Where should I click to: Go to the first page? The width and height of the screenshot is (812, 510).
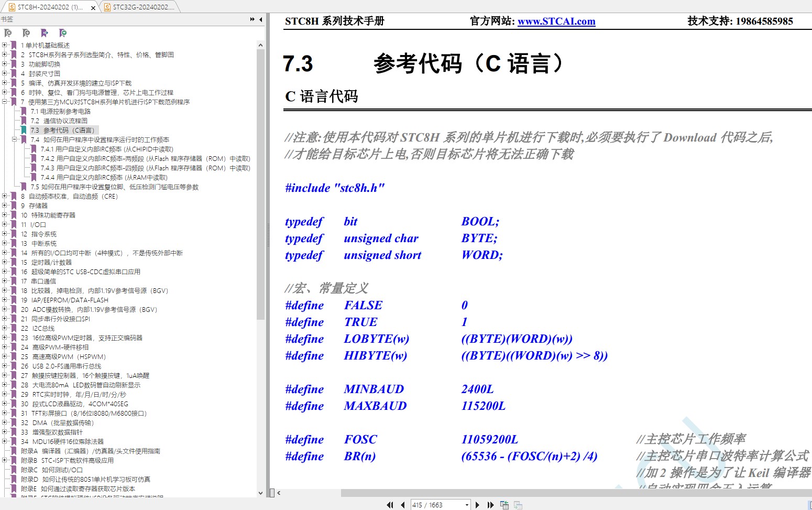(x=390, y=505)
